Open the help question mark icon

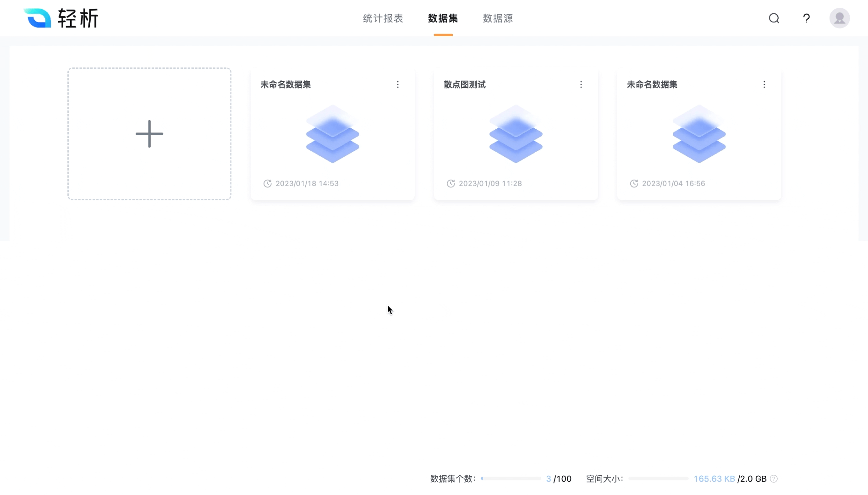(807, 18)
